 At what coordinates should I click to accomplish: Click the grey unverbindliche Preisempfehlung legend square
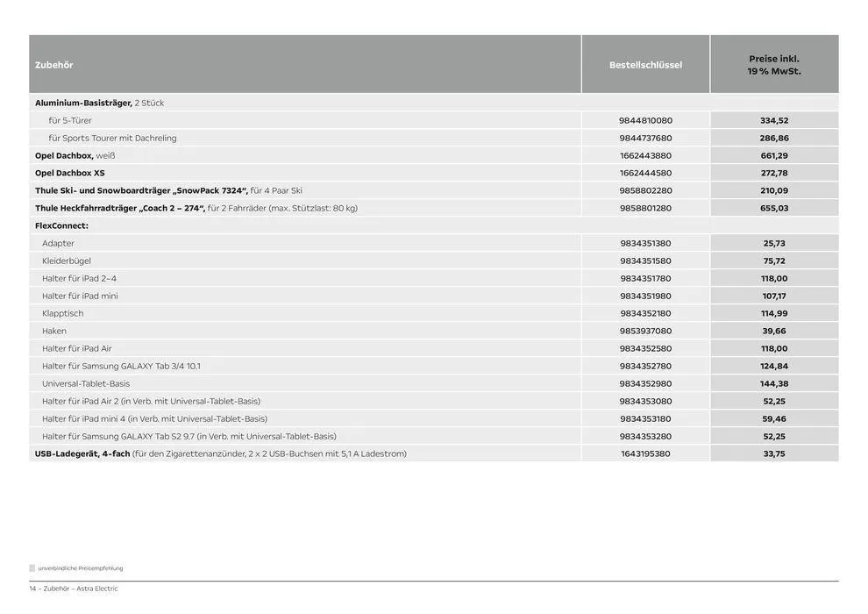(x=32, y=568)
